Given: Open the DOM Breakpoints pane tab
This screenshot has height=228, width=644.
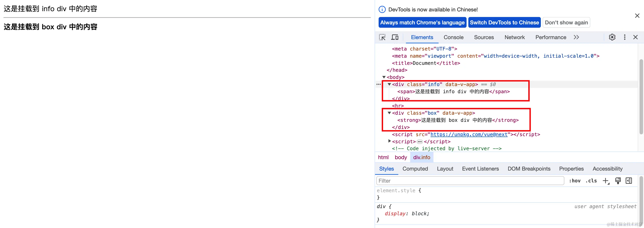Looking at the screenshot, I should [x=529, y=169].
